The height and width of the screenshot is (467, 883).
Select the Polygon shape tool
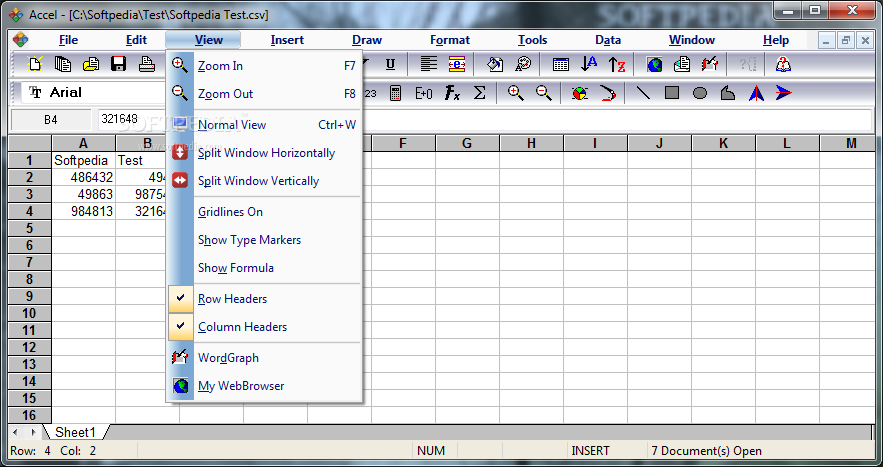click(x=728, y=93)
